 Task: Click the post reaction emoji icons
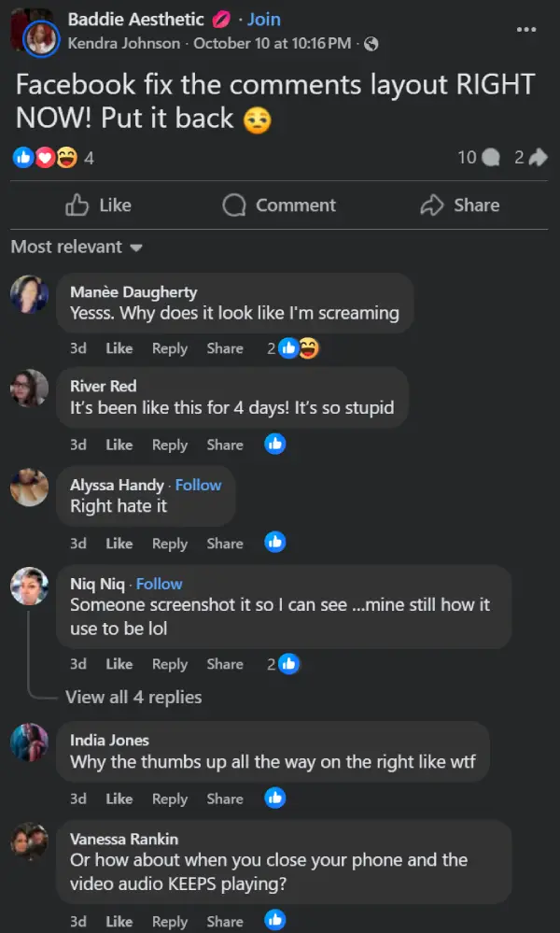(x=45, y=158)
